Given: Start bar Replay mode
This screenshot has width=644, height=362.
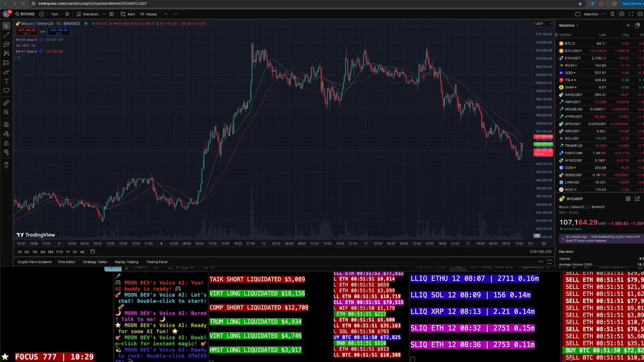Looking at the screenshot, I should [x=149, y=14].
